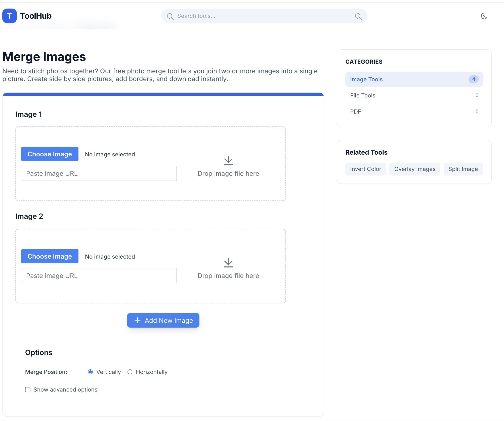The image size is (504, 421).
Task: Click the Paste image URL field for Image 1
Action: (x=99, y=173)
